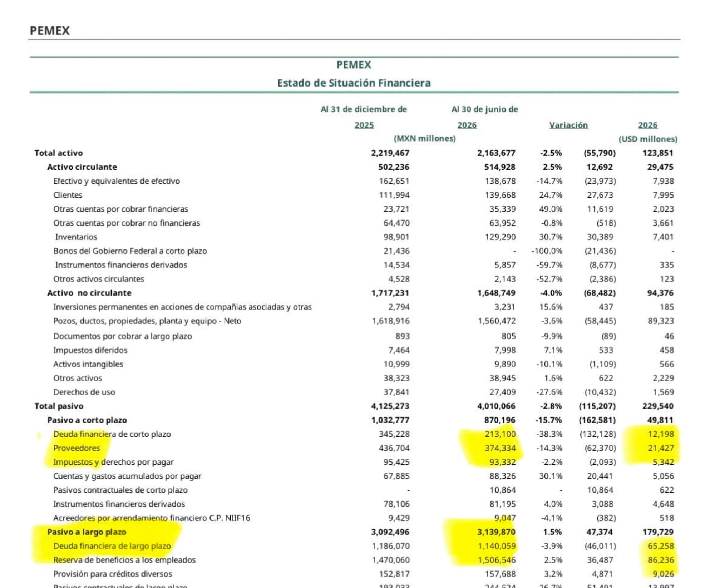Select the total liabilities value 4,010,066
715x588 pixels.
496,406
